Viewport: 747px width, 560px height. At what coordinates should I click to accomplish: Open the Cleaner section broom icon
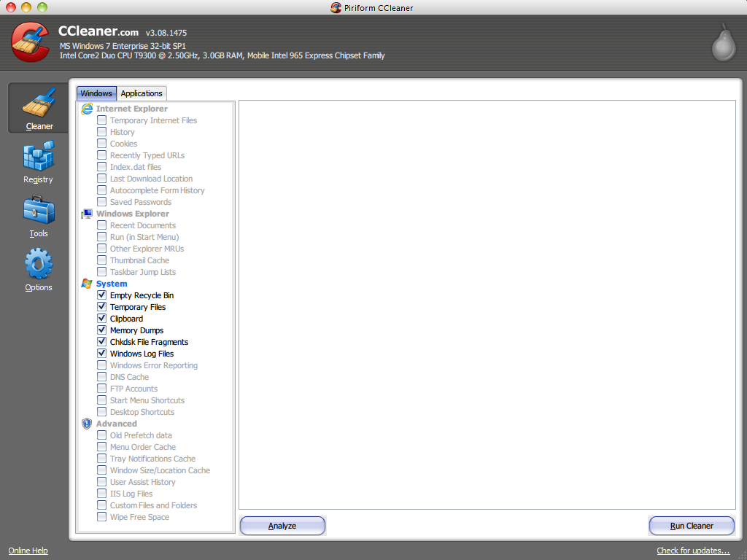point(39,102)
